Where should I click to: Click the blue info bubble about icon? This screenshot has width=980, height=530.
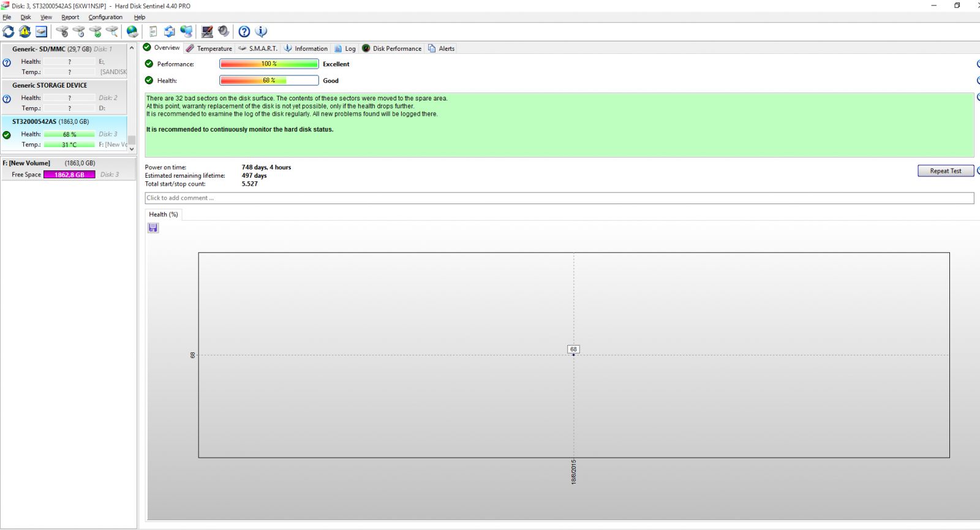(261, 31)
